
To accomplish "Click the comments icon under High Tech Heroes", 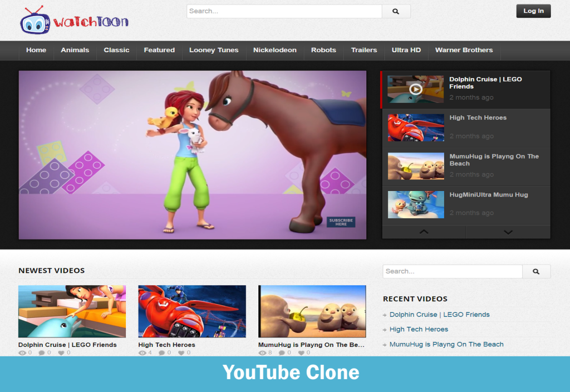I will [162, 352].
